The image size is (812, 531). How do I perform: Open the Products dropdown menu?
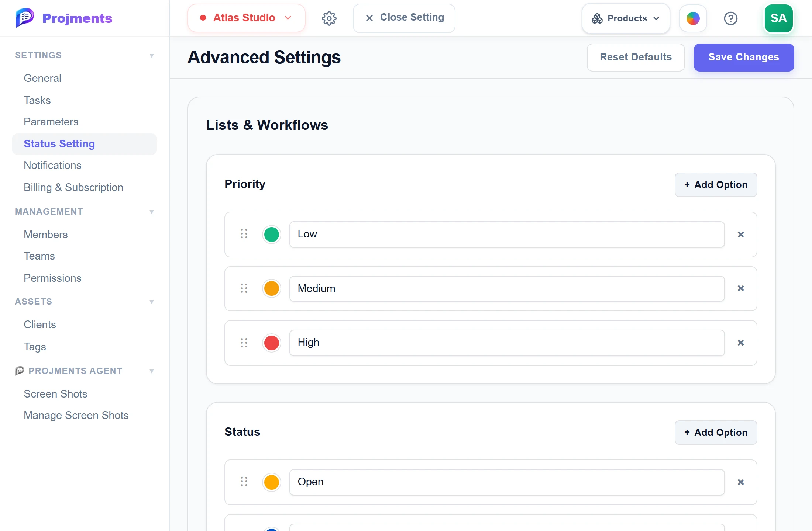pyautogui.click(x=626, y=18)
